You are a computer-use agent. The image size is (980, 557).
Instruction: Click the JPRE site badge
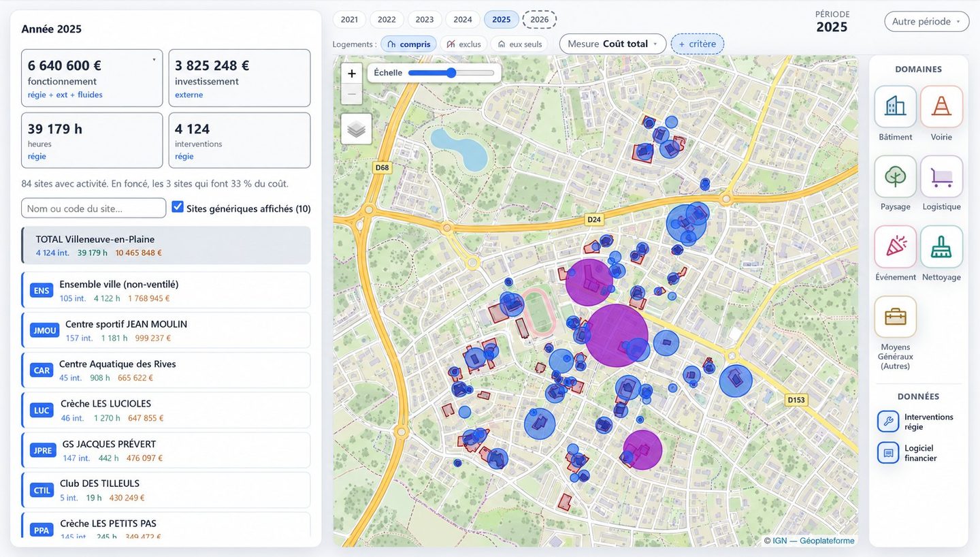coord(43,451)
